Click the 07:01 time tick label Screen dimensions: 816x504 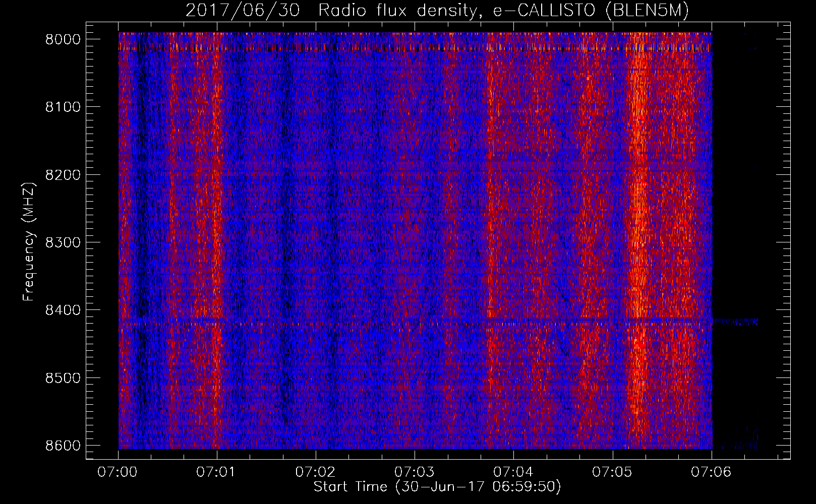point(216,472)
